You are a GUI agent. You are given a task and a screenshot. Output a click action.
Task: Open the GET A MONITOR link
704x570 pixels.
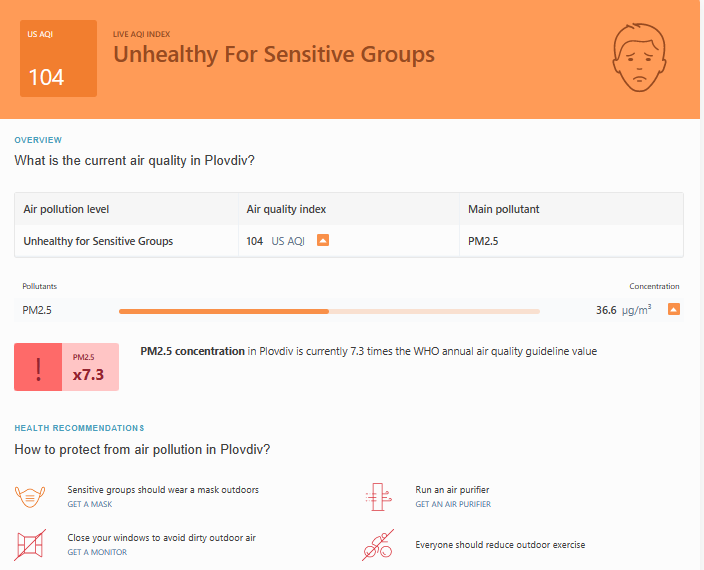pyautogui.click(x=97, y=552)
